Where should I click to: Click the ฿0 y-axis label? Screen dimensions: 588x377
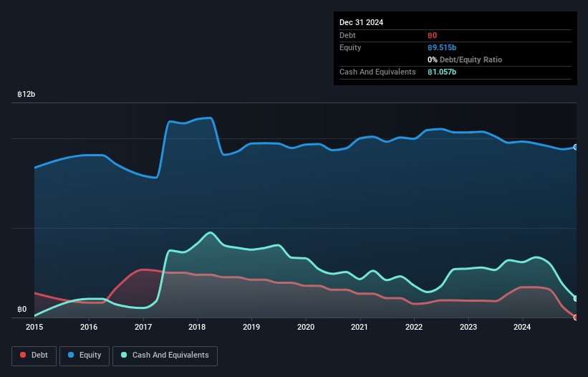[22, 310]
